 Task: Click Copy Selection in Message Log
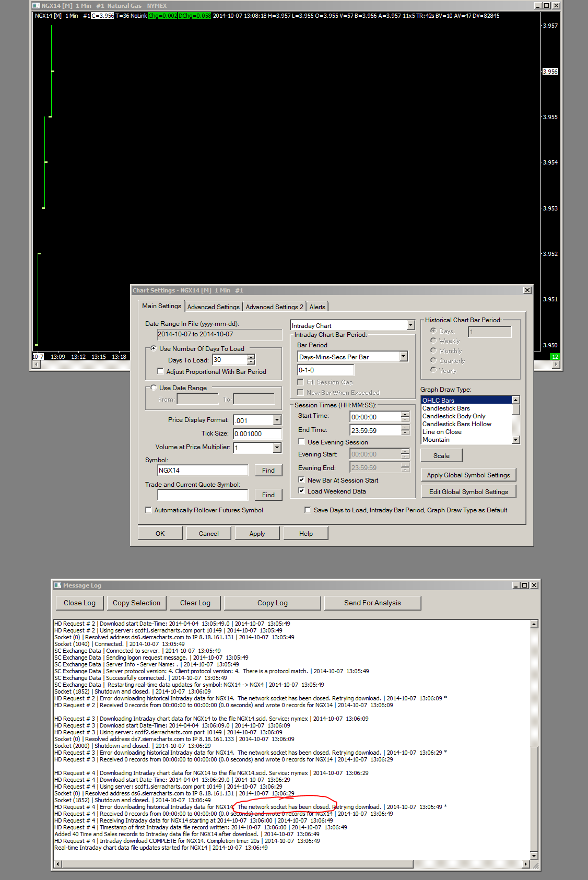coord(137,603)
